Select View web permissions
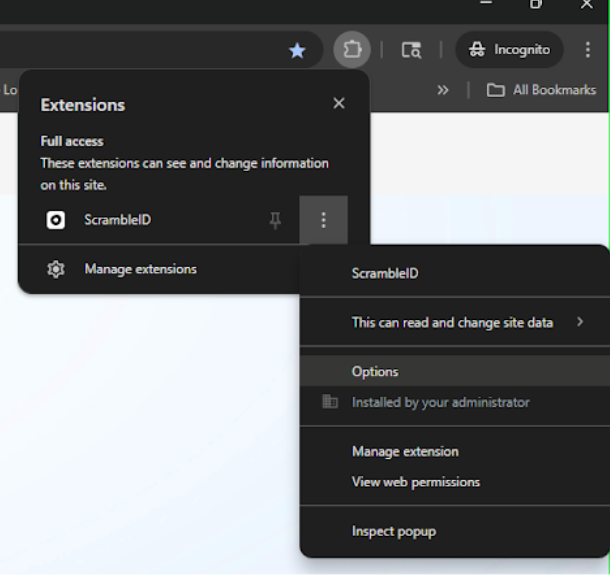The height and width of the screenshot is (576, 610). coord(454,482)
